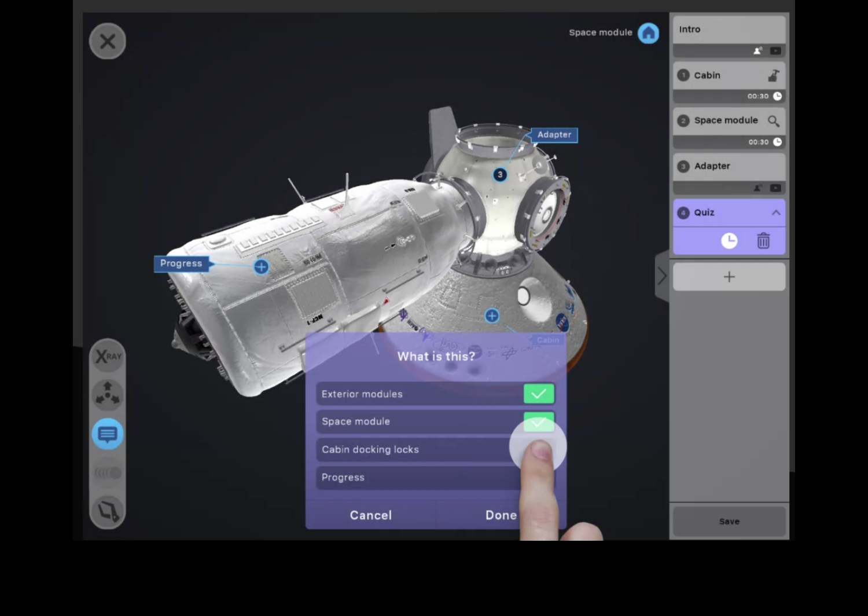Click the Progress label on model

coord(181,263)
